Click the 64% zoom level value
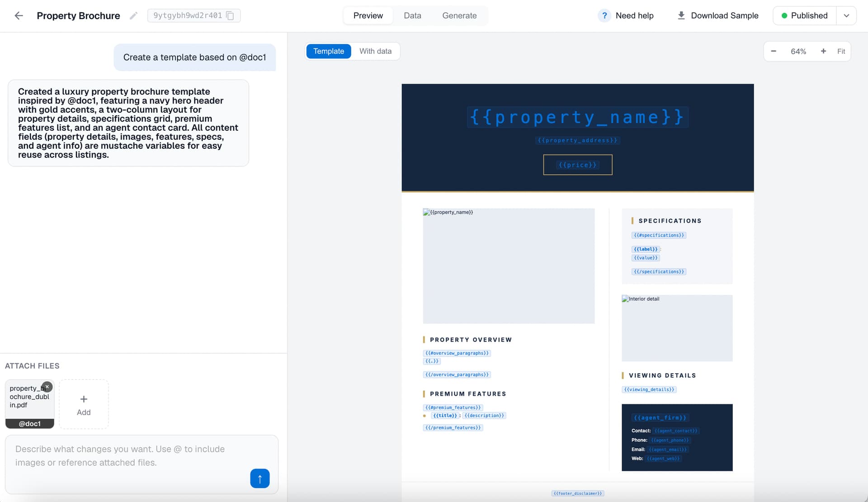Screen dimensions: 868x502 798,52
